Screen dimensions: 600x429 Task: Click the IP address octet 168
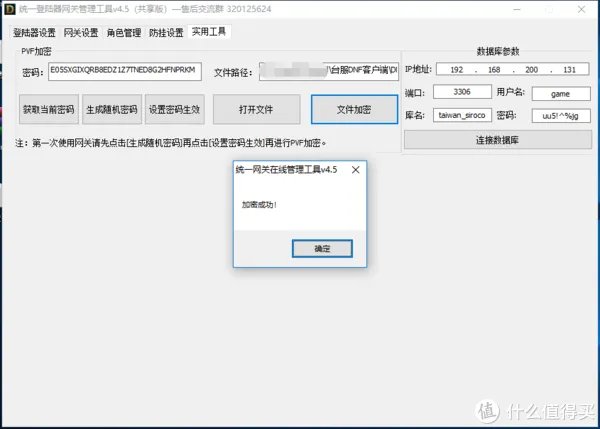494,70
